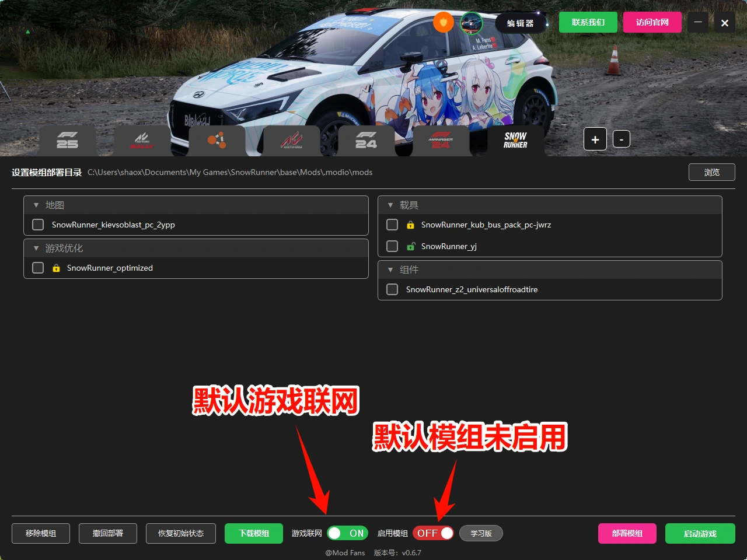Select the F1 Manager 24 tab
The width and height of the screenshot is (747, 560).
click(441, 141)
